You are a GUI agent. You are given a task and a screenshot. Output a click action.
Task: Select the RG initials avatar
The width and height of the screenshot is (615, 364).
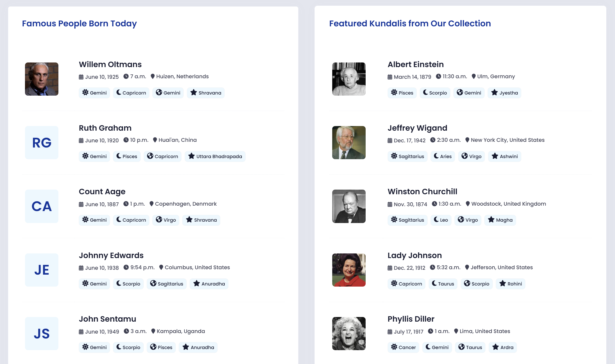pos(42,143)
